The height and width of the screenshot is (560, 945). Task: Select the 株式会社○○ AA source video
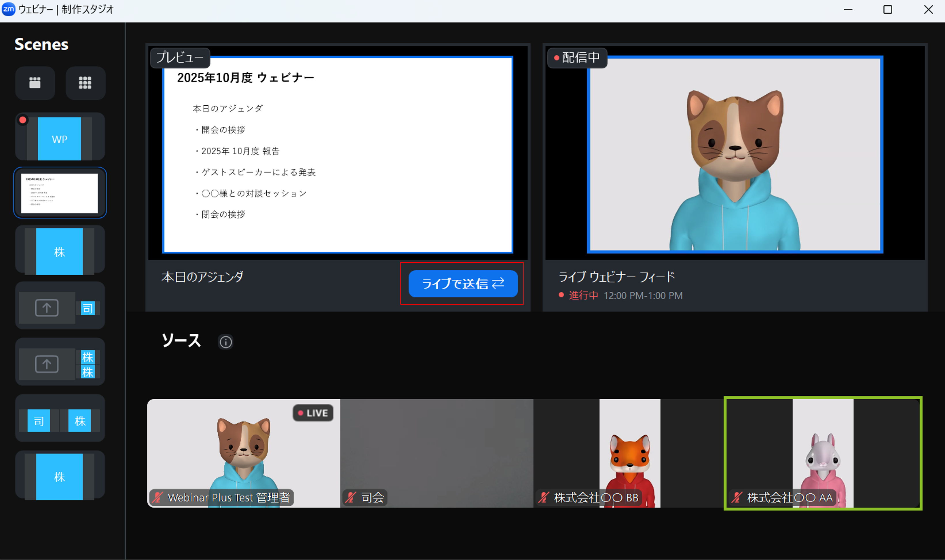pos(823,453)
